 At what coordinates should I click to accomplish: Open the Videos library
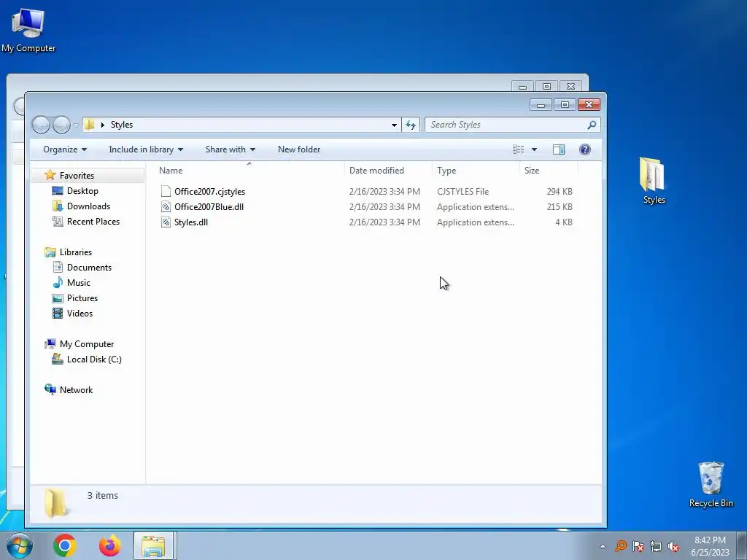pos(80,314)
